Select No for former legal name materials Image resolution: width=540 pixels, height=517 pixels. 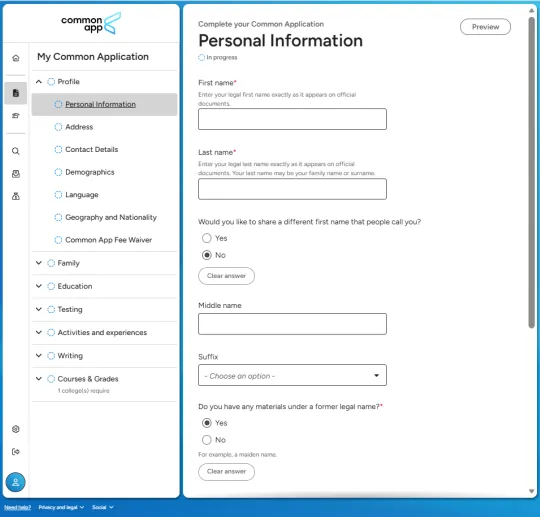click(x=207, y=440)
